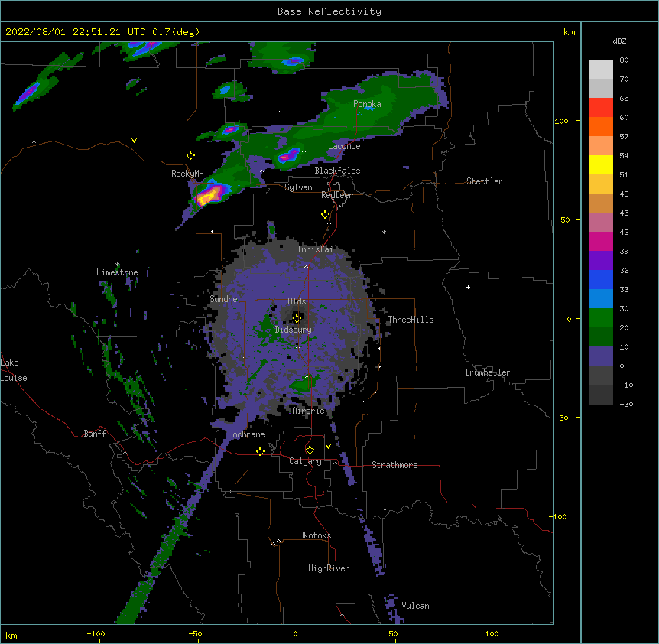Screen dimensions: 659x644
Task: Click the Base_Reflectivity title
Action: [x=329, y=11]
